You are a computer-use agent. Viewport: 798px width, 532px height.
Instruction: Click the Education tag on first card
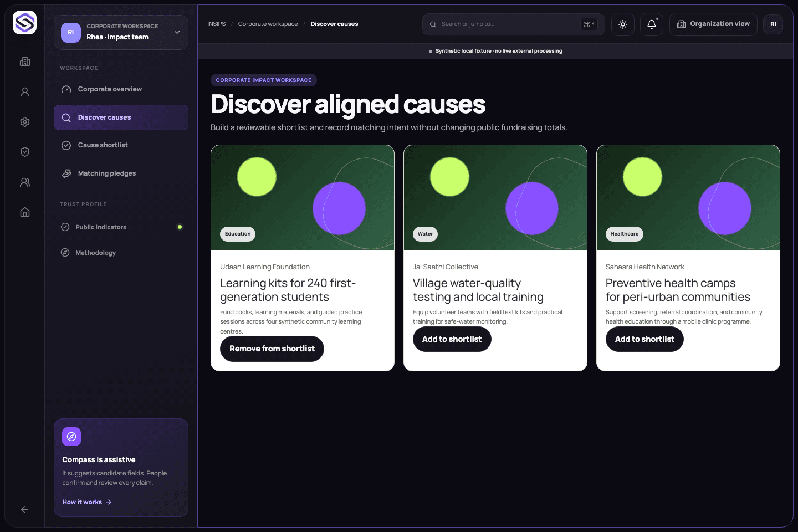238,234
